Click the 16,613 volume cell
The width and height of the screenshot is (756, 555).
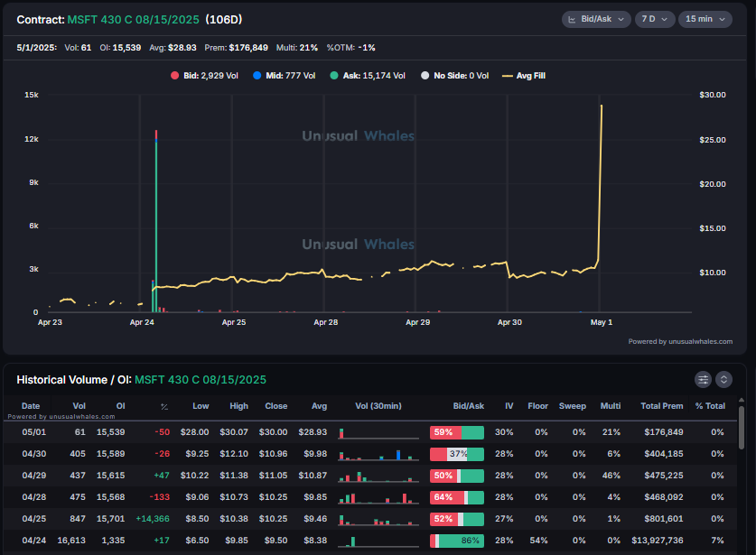click(x=71, y=541)
